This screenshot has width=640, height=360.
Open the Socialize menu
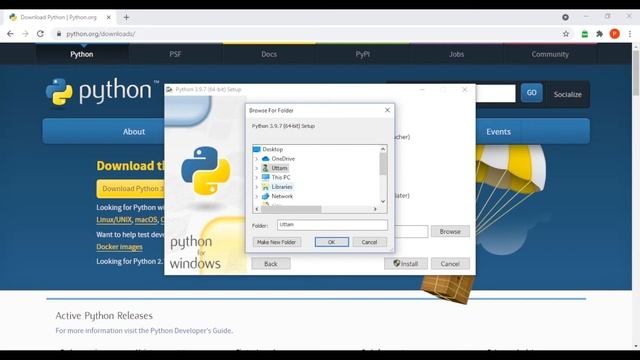click(567, 94)
